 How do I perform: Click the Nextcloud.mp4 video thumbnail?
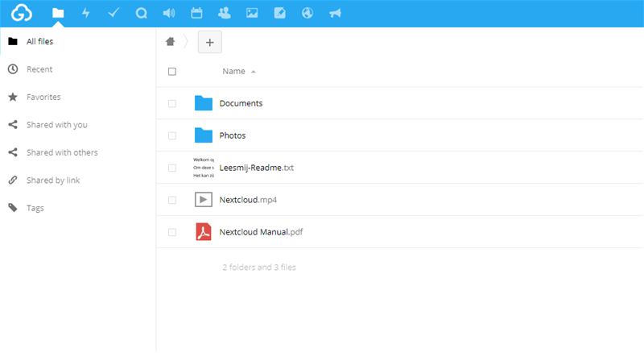coord(203,199)
